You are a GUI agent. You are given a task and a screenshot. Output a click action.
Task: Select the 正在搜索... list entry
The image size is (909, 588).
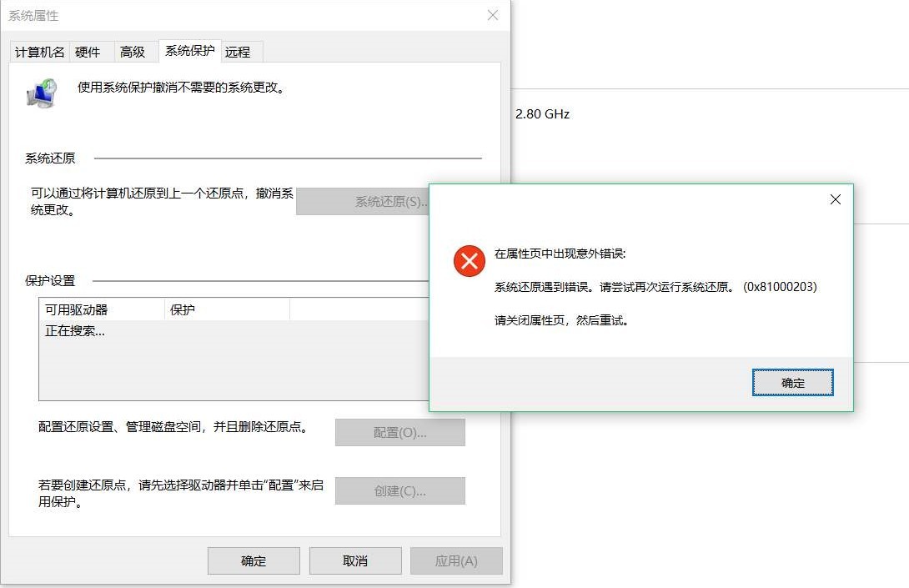tap(75, 331)
